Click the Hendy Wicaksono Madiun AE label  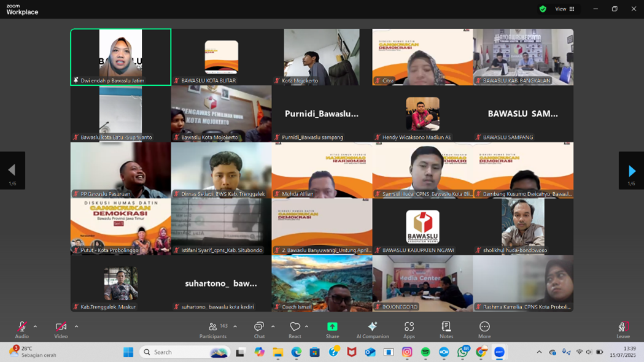coord(416,137)
